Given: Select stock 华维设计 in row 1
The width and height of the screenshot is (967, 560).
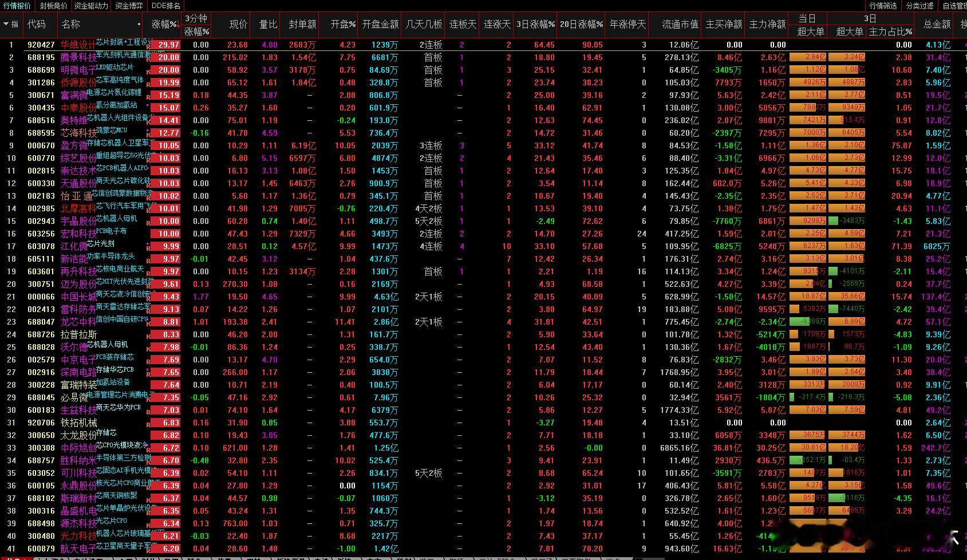Looking at the screenshot, I should point(78,45).
